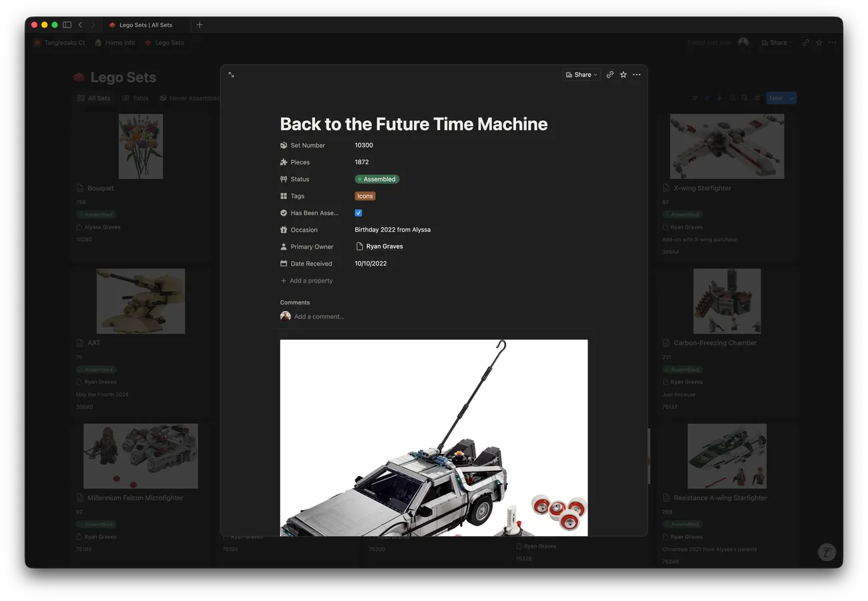Open the Tangleoaks Ct breadcrumb
The width and height of the screenshot is (868, 601).
[59, 43]
